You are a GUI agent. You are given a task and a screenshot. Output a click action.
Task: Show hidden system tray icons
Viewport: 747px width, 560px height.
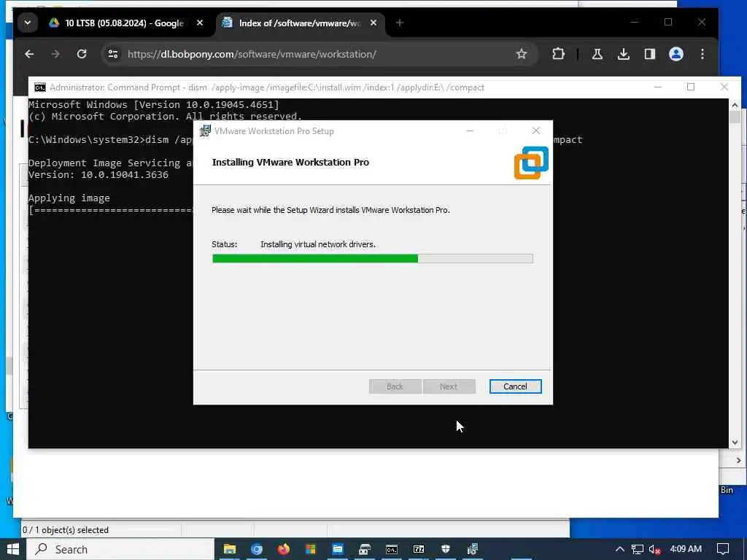coord(620,549)
